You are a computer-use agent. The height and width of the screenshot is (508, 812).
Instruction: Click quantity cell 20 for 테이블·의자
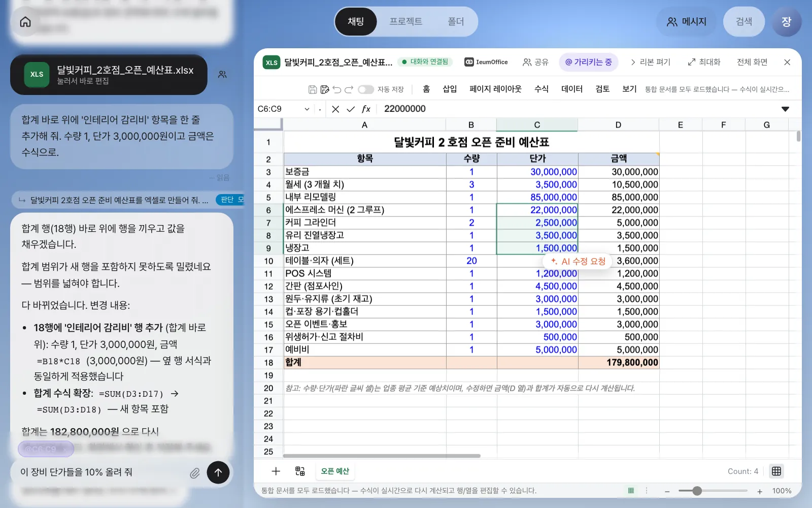tap(471, 261)
